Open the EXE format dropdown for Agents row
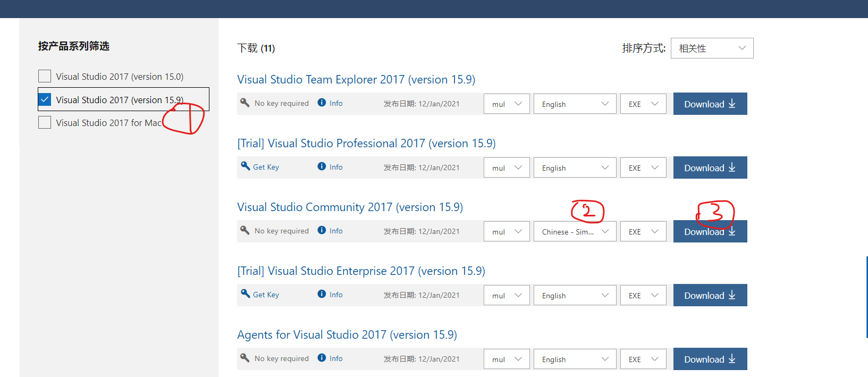The height and width of the screenshot is (377, 868). click(x=643, y=359)
